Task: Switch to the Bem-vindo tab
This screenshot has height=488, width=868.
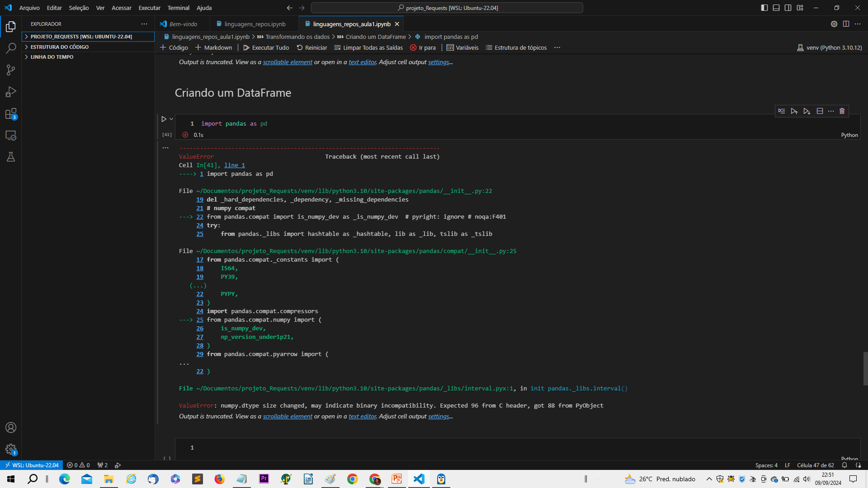Action: [183, 24]
